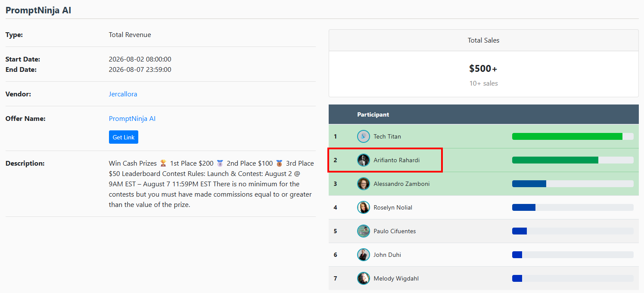Click the Total Revenue type value
The image size is (644, 293).
(x=130, y=35)
